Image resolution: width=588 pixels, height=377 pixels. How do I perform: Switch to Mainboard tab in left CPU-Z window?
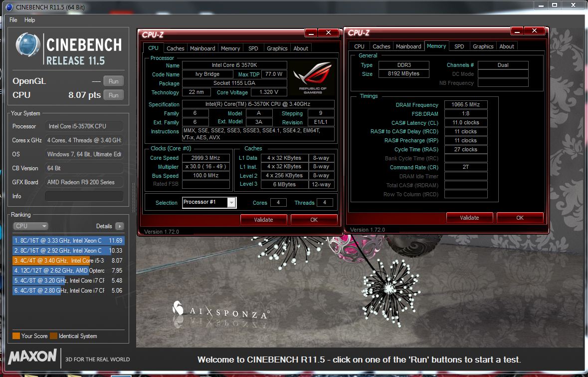[202, 48]
